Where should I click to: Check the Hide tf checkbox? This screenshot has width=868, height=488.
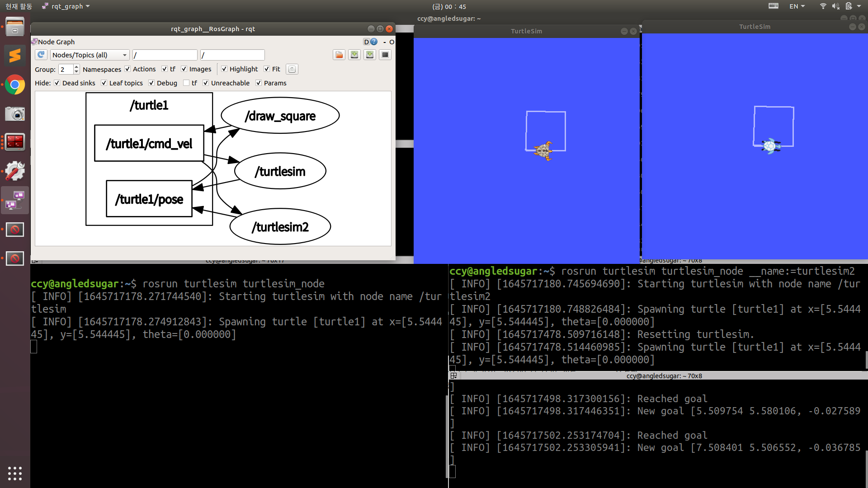coord(186,83)
